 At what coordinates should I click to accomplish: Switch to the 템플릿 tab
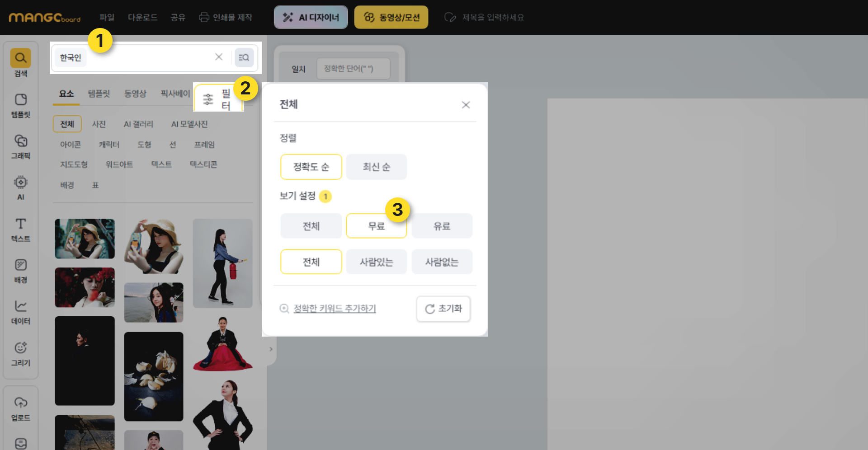(99, 94)
